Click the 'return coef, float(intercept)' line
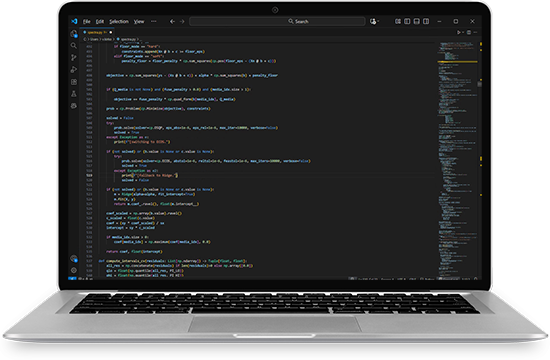 134,252
